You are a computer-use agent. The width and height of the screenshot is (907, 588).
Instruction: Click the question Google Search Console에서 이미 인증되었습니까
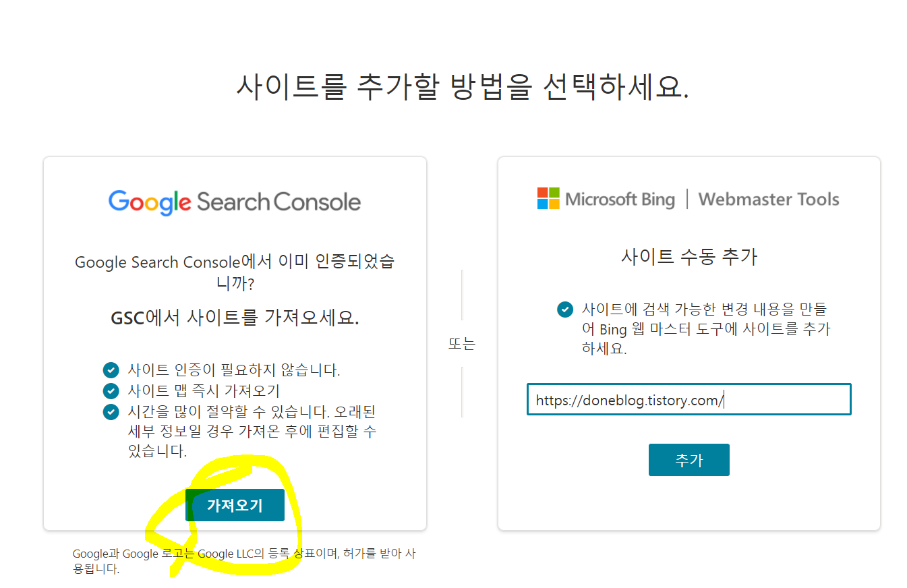pos(235,272)
